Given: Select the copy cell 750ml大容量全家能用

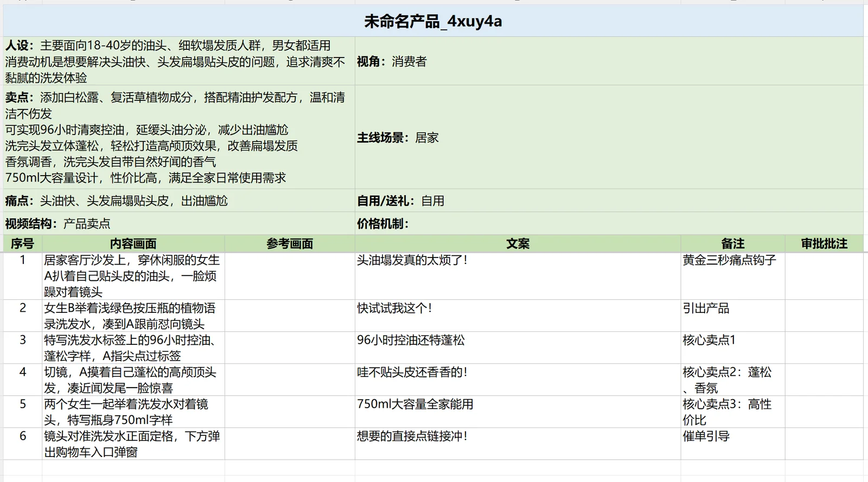Looking at the screenshot, I should click(518, 412).
